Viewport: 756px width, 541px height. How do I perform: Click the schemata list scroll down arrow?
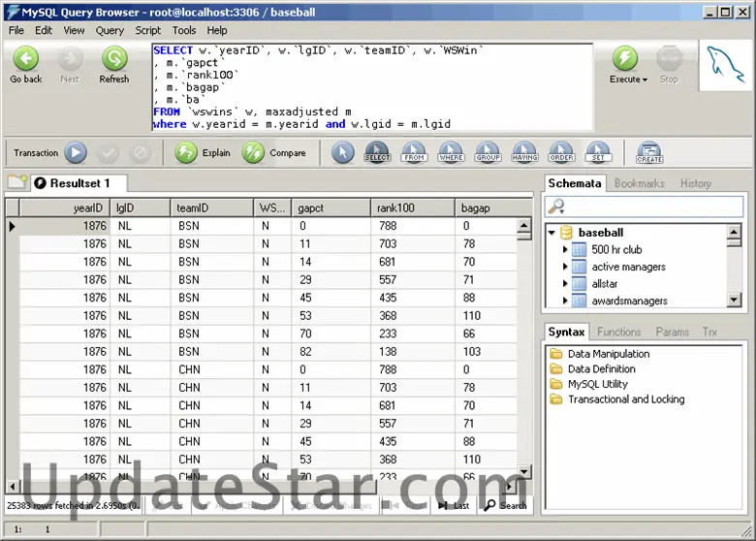[x=734, y=300]
